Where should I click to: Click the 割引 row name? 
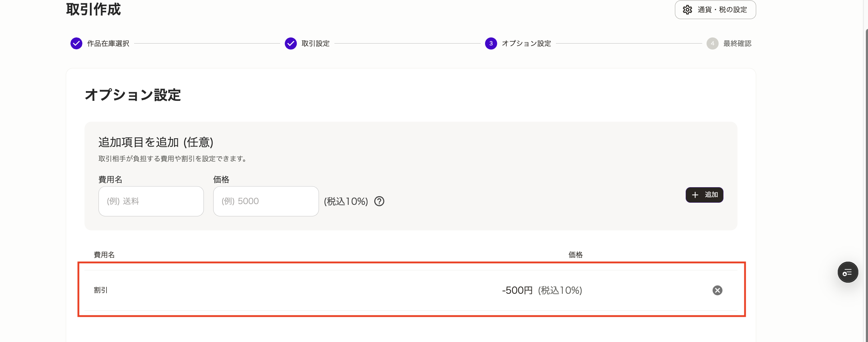101,290
